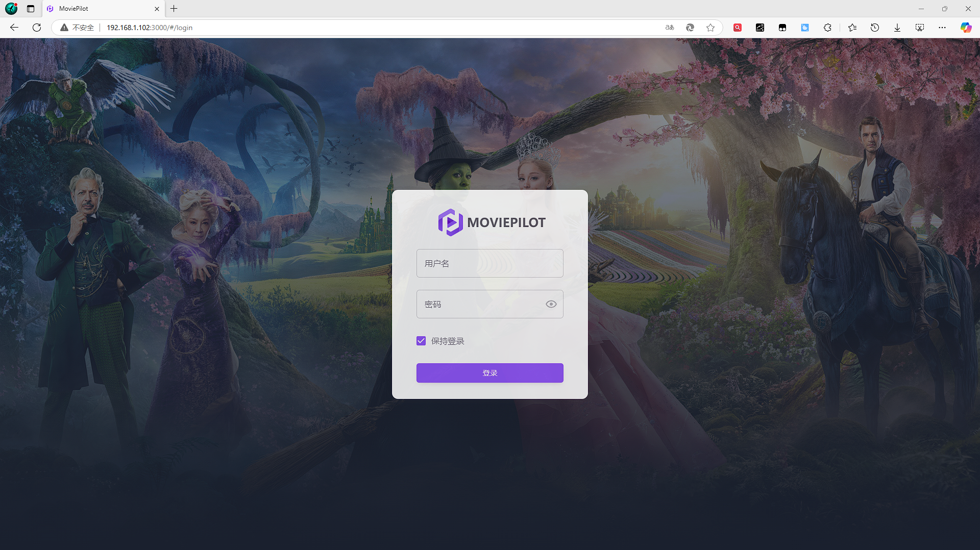Screen dimensions: 980x550
Task: Open the screenshot capture icon
Action: click(x=920, y=28)
